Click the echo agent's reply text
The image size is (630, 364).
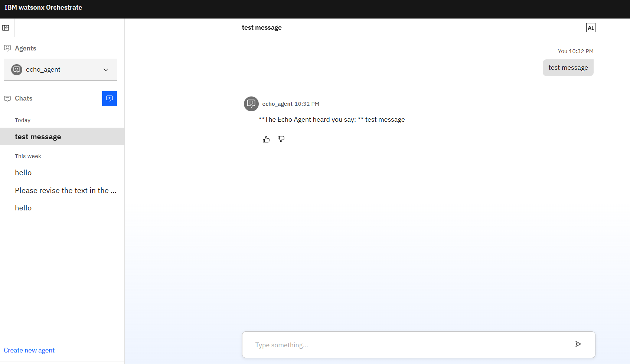click(x=332, y=119)
